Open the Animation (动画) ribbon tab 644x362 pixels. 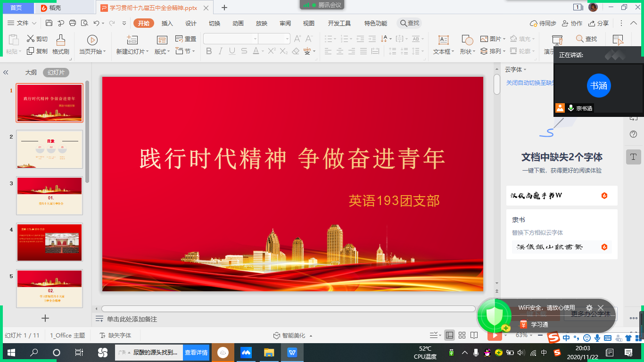point(238,23)
